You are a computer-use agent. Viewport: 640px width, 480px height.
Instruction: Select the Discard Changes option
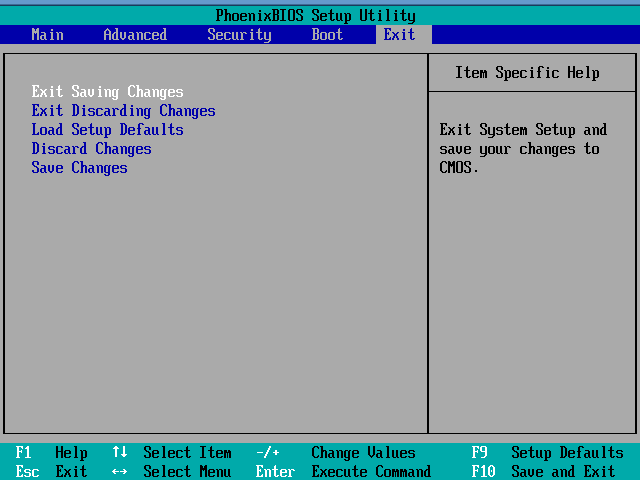click(x=91, y=149)
